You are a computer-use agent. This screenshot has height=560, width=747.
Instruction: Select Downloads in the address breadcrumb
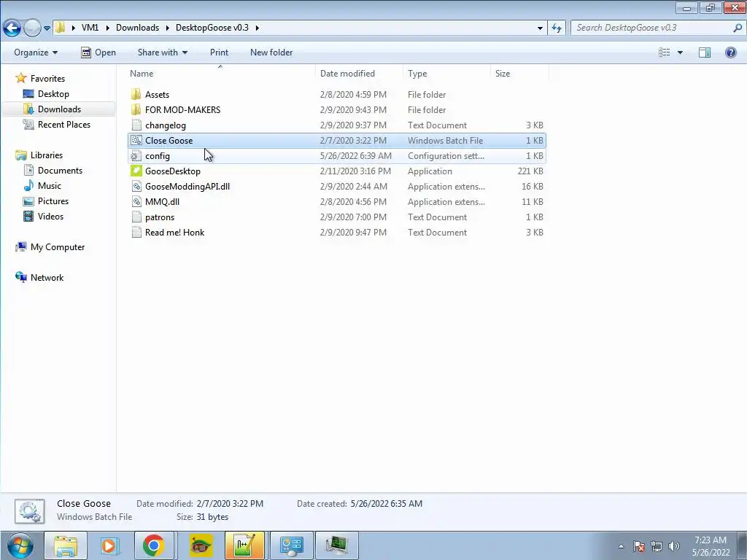pyautogui.click(x=138, y=28)
